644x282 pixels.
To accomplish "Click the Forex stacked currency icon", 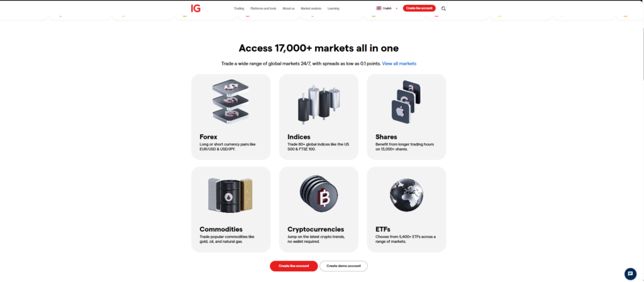I will tap(230, 101).
